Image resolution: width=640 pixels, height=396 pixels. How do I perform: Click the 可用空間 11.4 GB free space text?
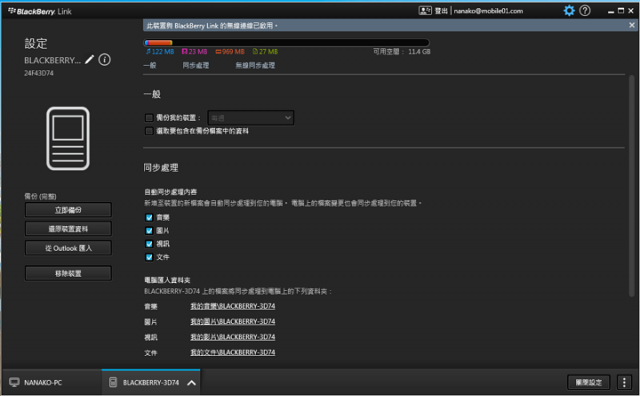pos(402,51)
